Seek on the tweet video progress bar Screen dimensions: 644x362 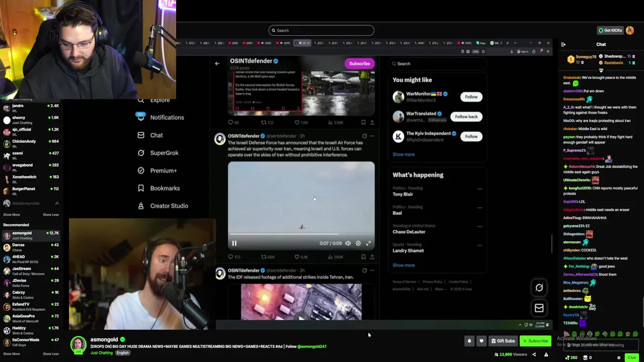click(301, 234)
